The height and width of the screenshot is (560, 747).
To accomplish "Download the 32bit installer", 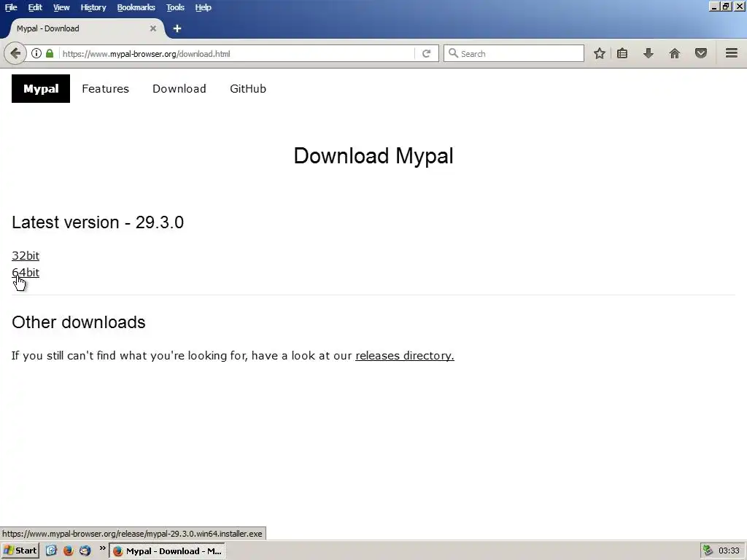I will coord(26,256).
